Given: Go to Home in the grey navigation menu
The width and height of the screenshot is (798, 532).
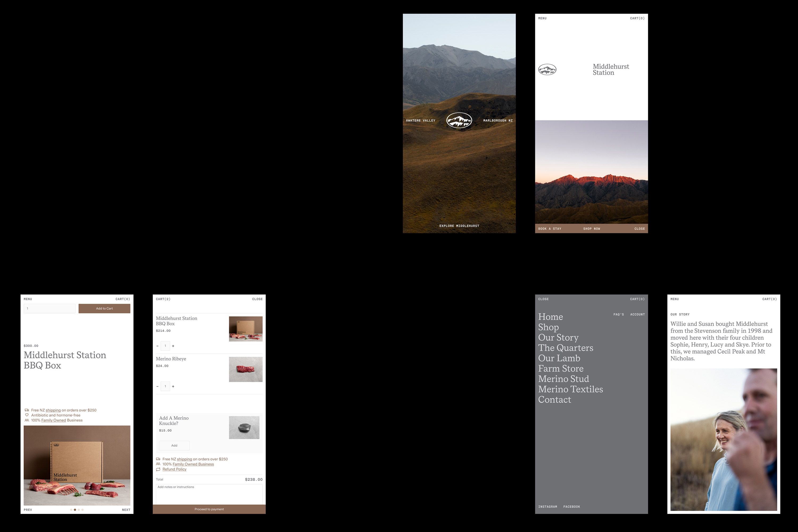Looking at the screenshot, I should [x=550, y=317].
